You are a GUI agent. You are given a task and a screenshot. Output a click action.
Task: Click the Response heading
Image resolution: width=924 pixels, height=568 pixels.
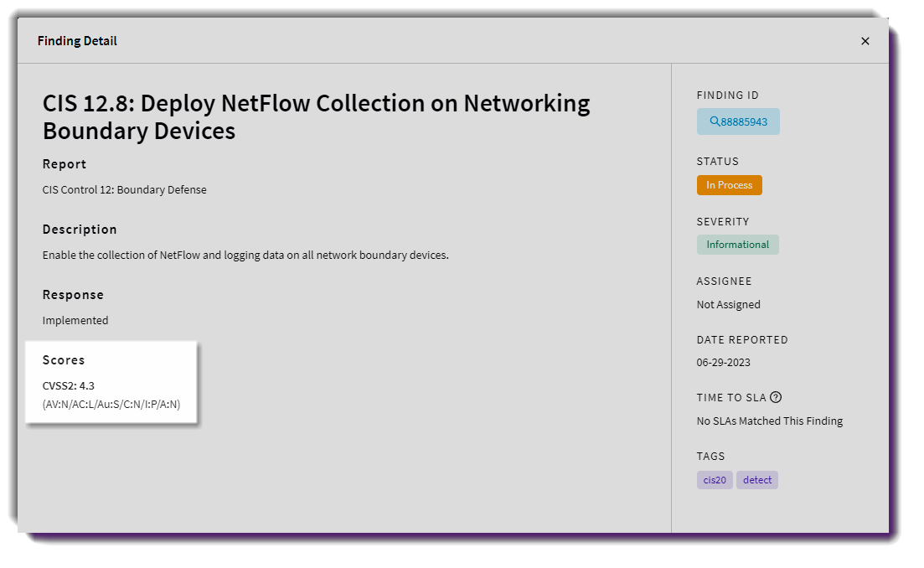point(73,295)
